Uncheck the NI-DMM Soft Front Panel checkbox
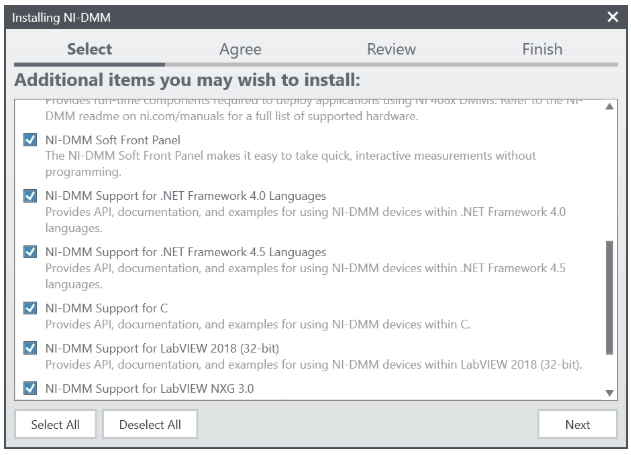631x455 pixels. tap(30, 141)
